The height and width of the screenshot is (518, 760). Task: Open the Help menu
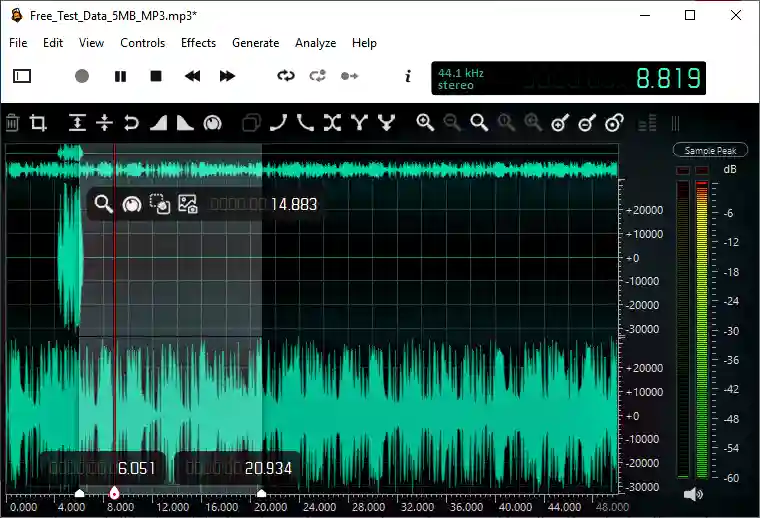(x=364, y=43)
